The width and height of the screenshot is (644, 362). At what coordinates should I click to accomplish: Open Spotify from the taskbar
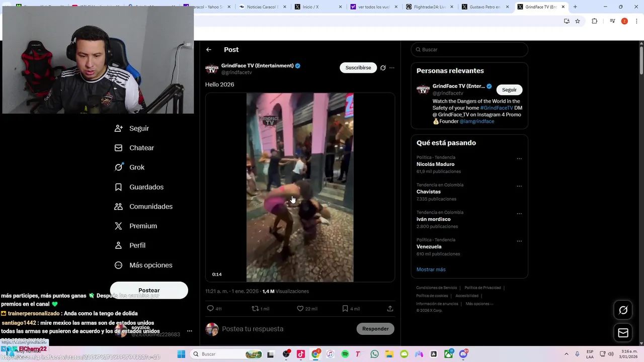345,354
